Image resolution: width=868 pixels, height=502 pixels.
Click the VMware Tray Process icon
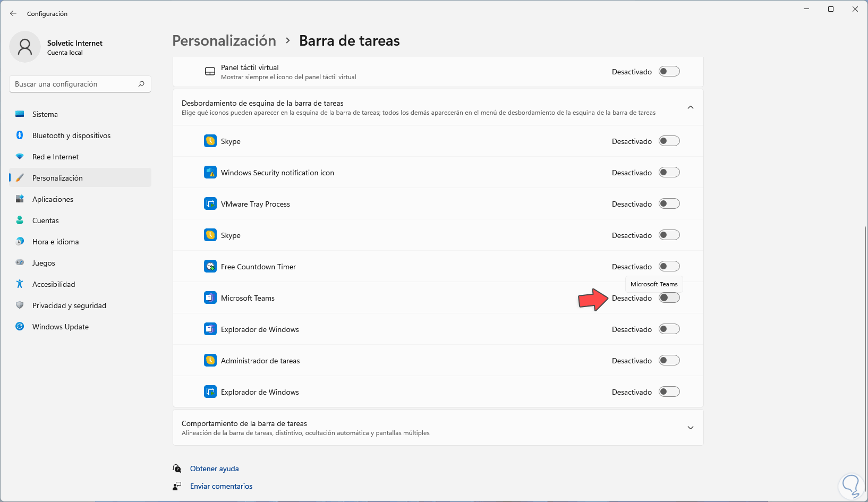210,204
